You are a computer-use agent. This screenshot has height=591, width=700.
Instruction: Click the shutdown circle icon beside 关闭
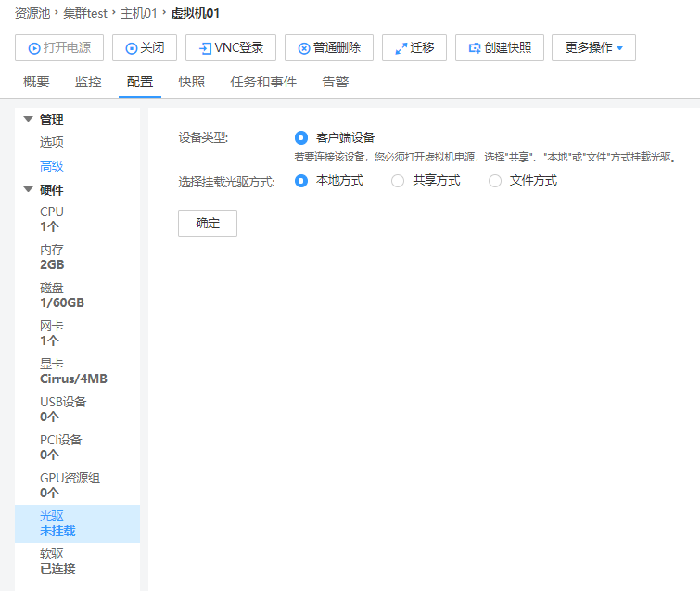(x=132, y=48)
